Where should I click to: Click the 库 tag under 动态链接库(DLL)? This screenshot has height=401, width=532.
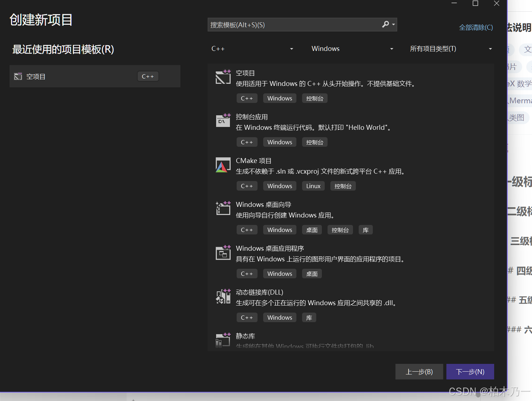click(309, 318)
